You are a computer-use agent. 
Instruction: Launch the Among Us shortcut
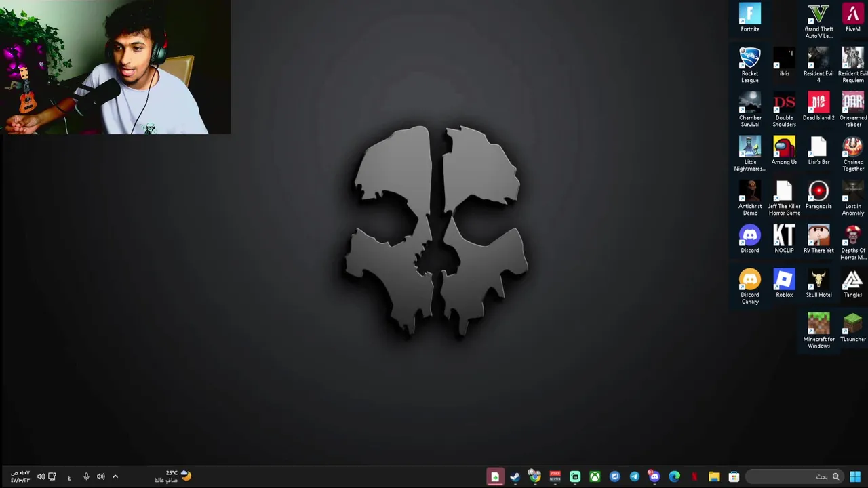click(784, 150)
